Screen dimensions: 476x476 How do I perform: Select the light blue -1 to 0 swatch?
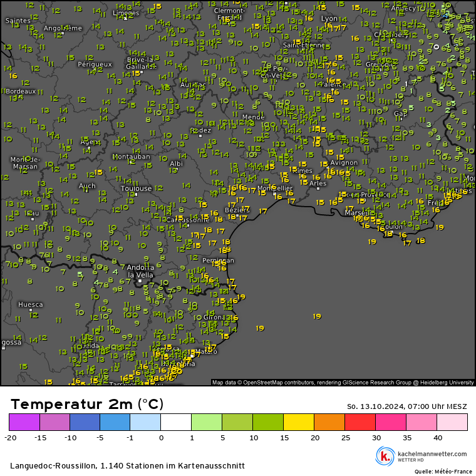pos(145,422)
